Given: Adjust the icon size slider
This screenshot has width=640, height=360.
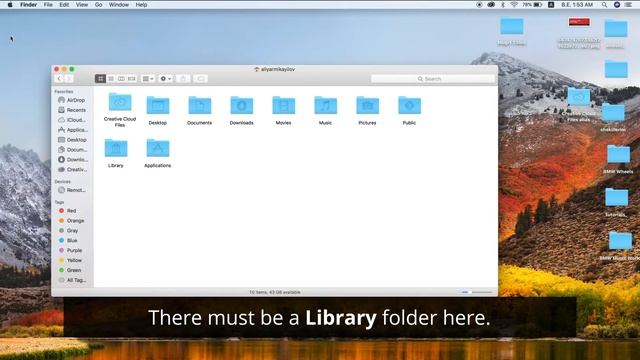Looking at the screenshot, I should [477, 292].
